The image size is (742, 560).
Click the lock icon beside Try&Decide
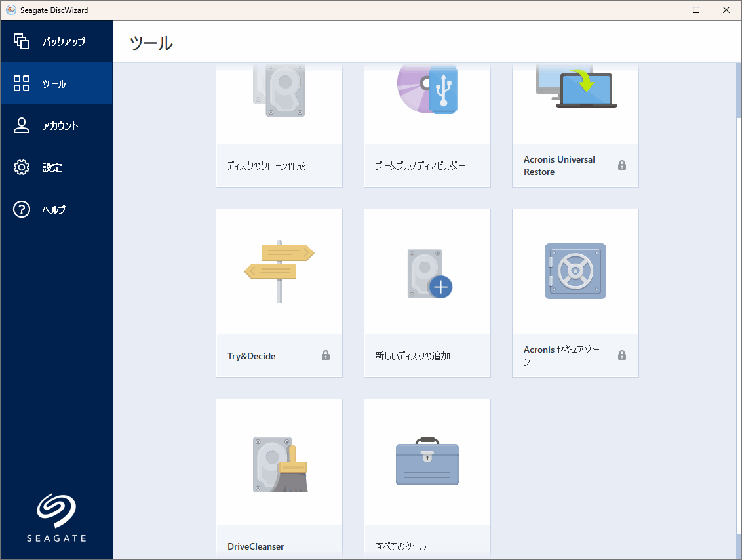[326, 355]
